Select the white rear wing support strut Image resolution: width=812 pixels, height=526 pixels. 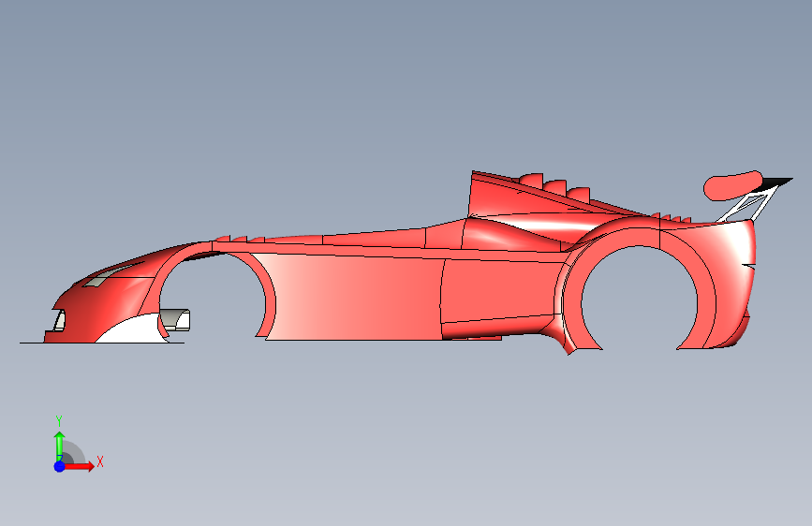tap(747, 206)
